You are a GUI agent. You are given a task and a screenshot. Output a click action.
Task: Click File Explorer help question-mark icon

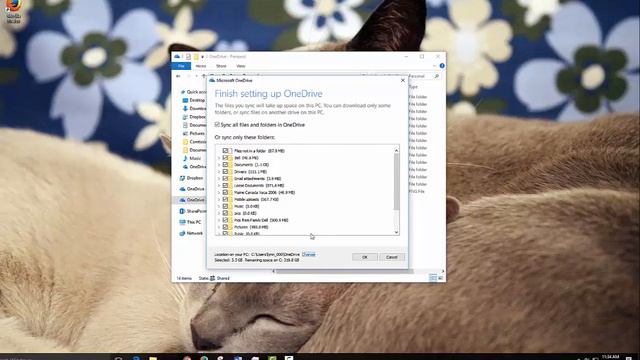point(442,66)
